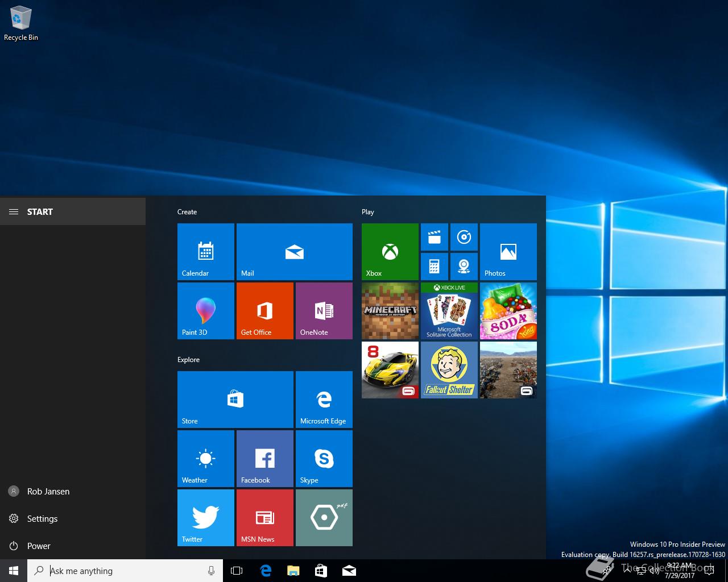
Task: Open the People icon in system tray
Action: (607, 571)
